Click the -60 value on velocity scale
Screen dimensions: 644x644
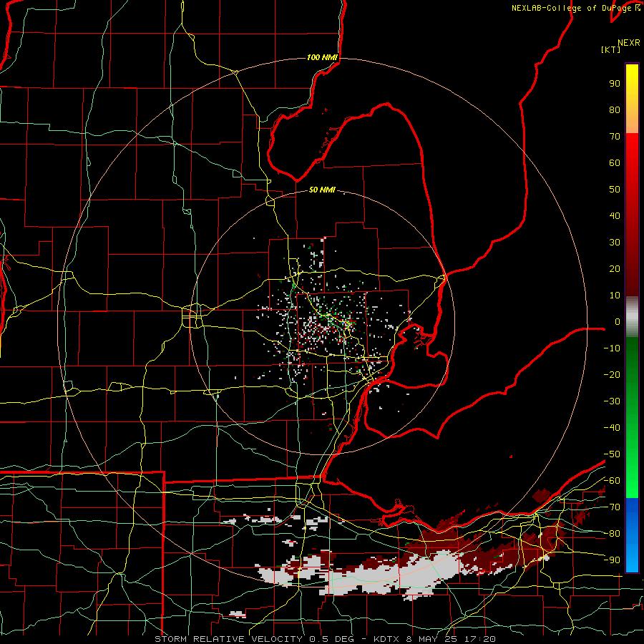pyautogui.click(x=612, y=481)
